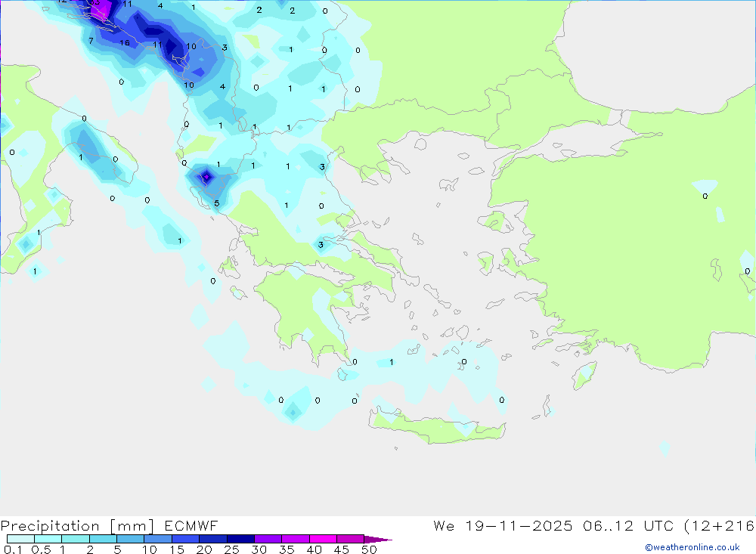Pick the 10–15 mm legend swatch
Screen dimensions: 756x554
pos(158,539)
